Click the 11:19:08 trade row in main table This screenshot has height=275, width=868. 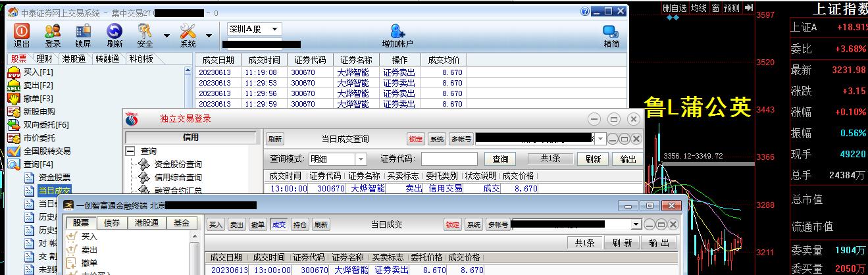pyautogui.click(x=330, y=73)
